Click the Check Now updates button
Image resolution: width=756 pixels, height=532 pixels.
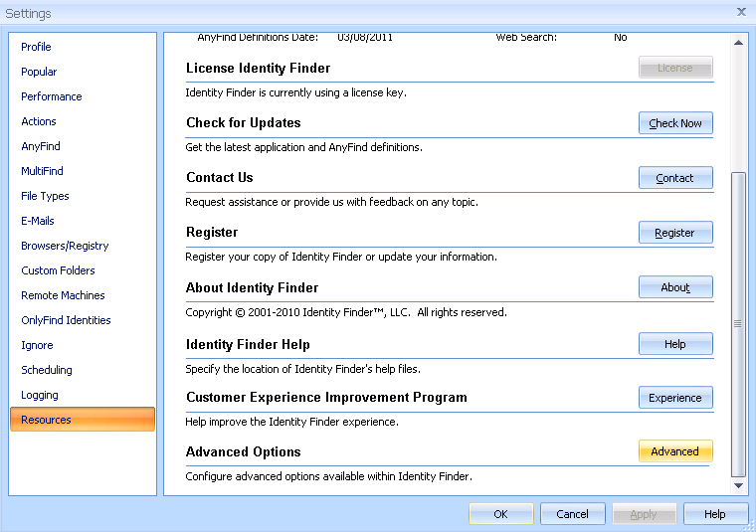(675, 123)
